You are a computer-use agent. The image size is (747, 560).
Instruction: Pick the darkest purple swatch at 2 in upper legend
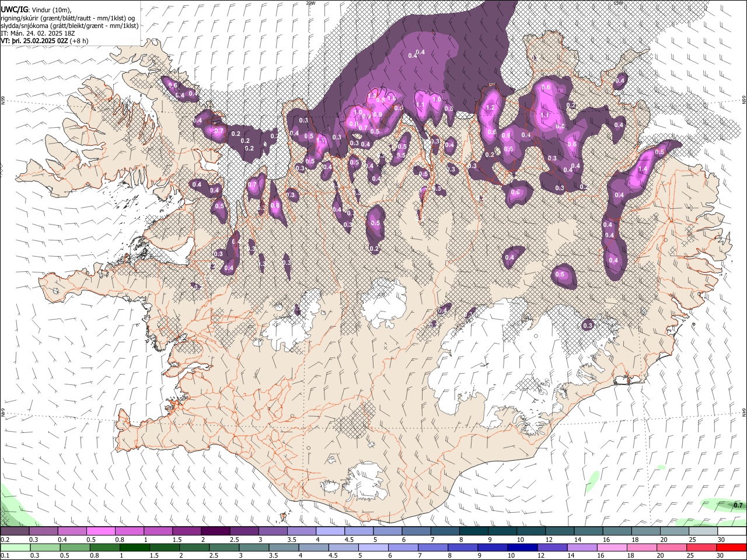click(215, 531)
